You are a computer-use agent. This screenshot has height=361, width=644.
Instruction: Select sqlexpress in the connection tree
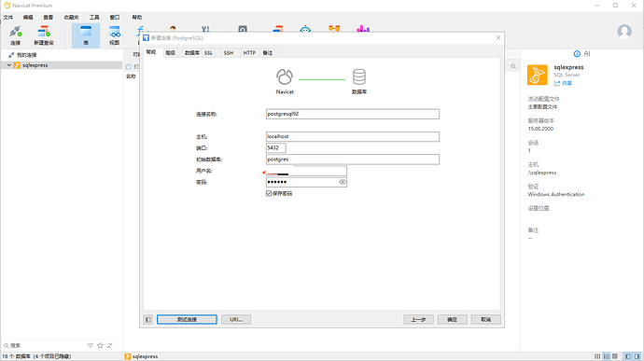click(x=35, y=65)
